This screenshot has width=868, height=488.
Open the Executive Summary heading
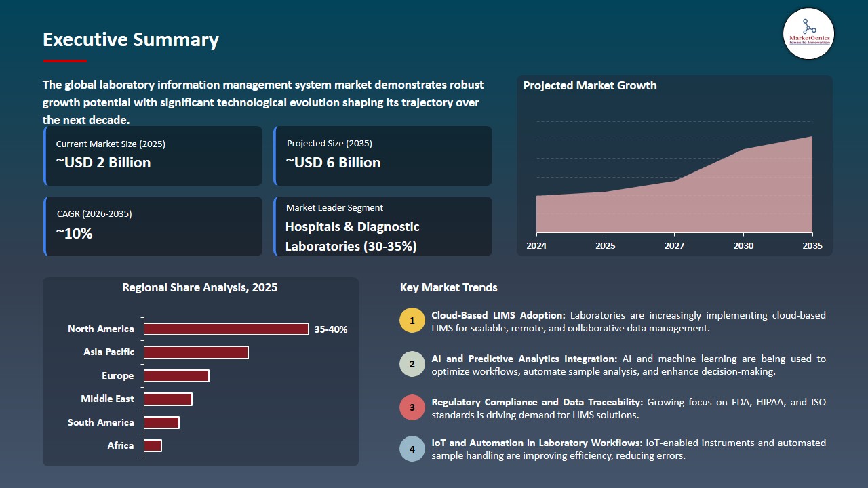click(130, 40)
